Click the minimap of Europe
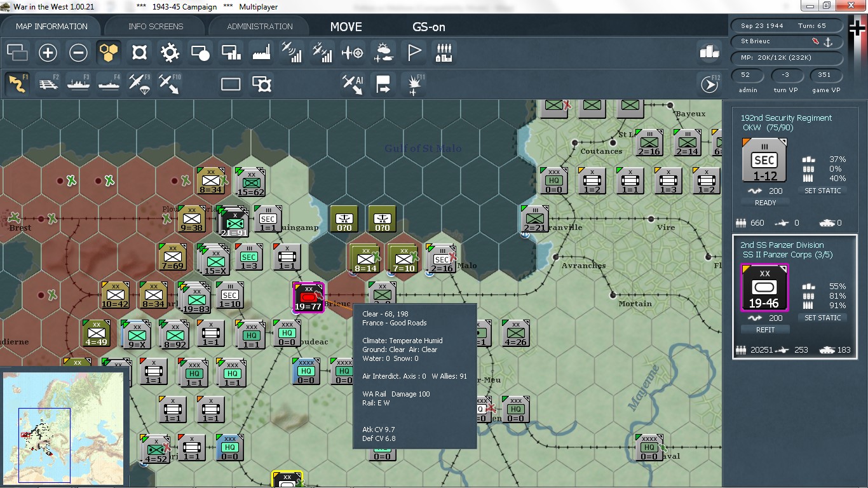 tap(63, 428)
